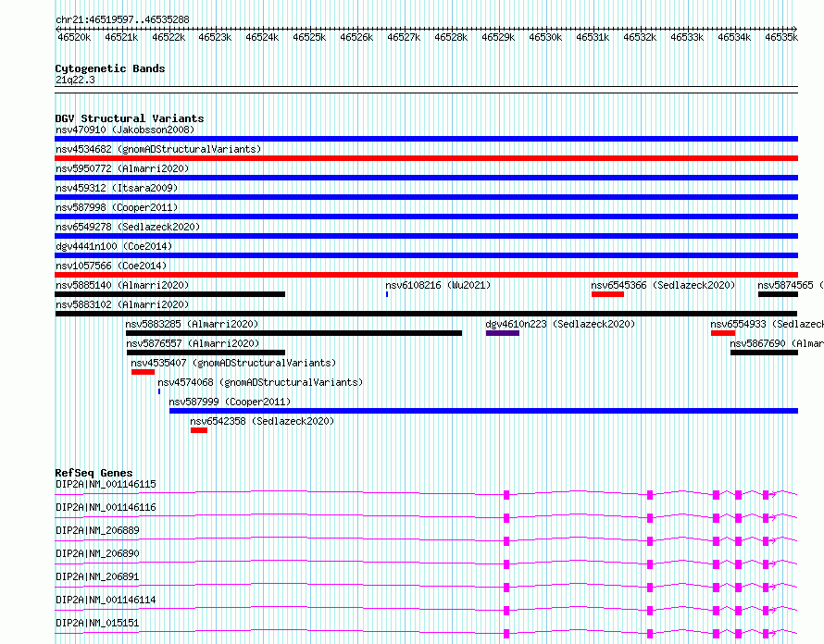The width and height of the screenshot is (824, 644).
Task: Select black bar under nsv5883285
Action: [293, 333]
